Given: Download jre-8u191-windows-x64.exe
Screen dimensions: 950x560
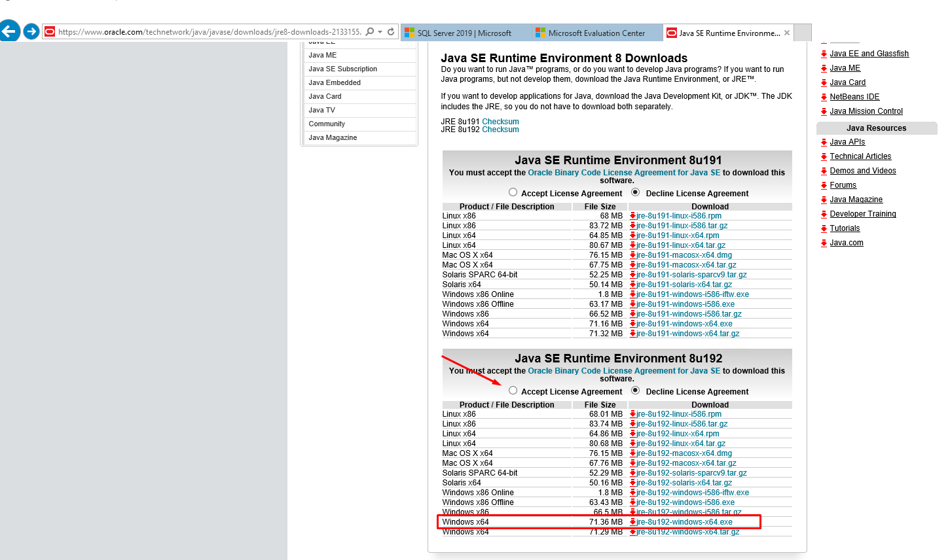Looking at the screenshot, I should point(684,324).
